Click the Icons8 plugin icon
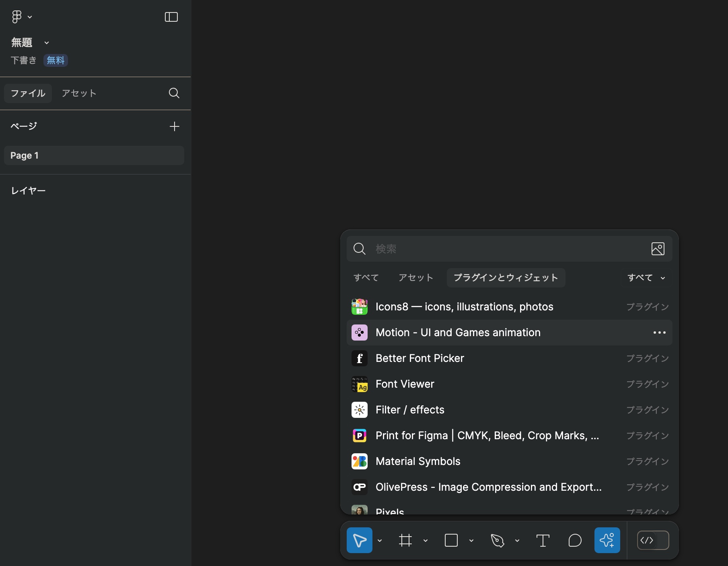 [360, 307]
